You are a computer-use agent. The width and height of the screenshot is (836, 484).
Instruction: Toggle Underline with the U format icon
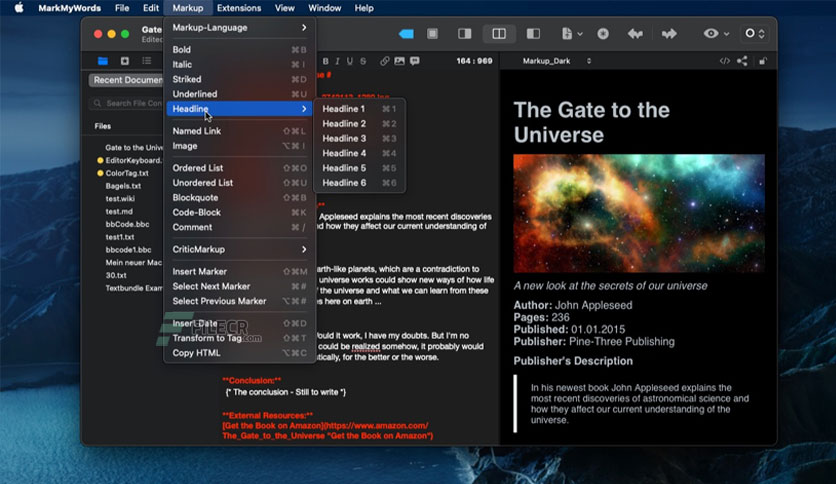tap(350, 61)
